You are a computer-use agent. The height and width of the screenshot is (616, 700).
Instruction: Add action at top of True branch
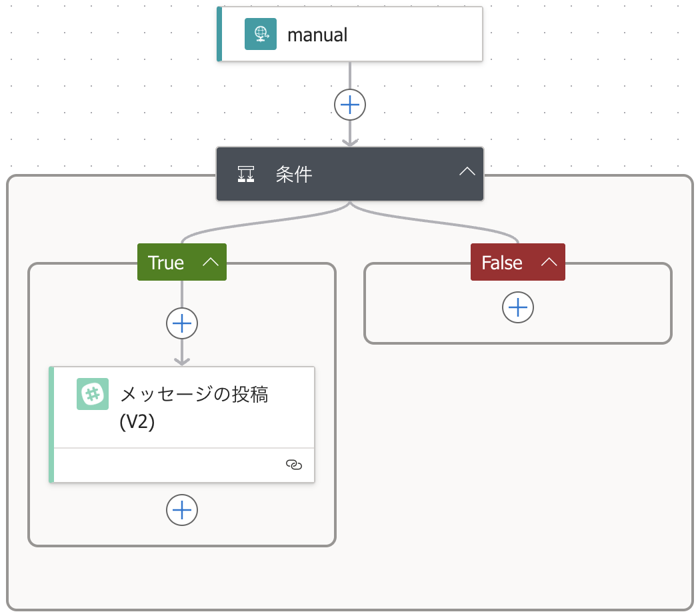[182, 323]
